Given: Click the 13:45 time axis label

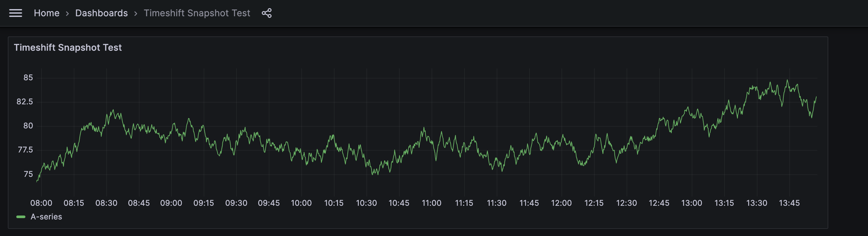Looking at the screenshot, I should 789,203.
